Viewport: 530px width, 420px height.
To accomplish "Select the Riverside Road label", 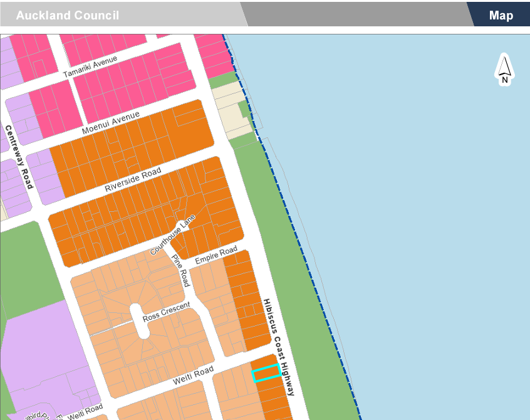I will pos(133,179).
